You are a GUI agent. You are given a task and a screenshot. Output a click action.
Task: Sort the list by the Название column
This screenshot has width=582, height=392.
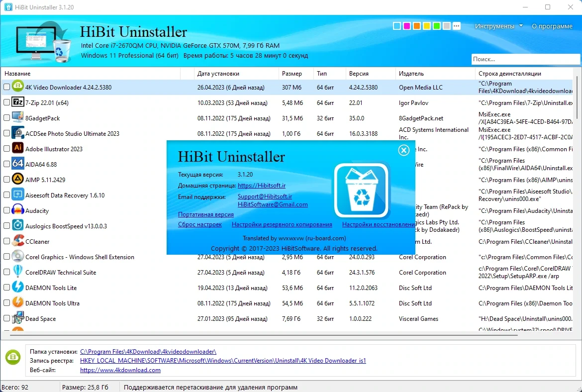(91, 74)
